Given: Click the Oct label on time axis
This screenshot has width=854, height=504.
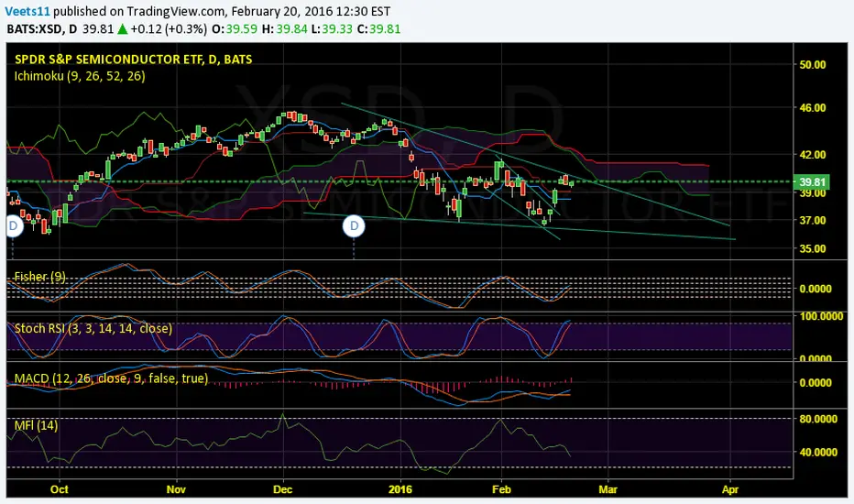Looking at the screenshot, I should [x=59, y=489].
